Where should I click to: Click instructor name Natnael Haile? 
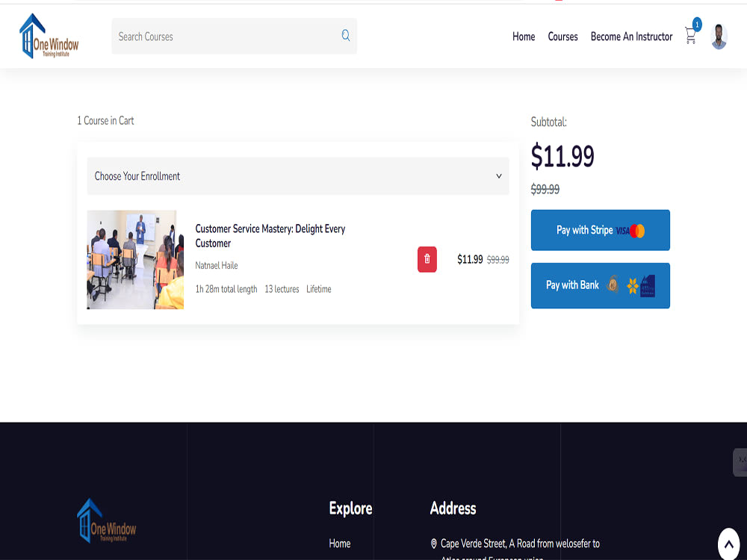click(216, 265)
